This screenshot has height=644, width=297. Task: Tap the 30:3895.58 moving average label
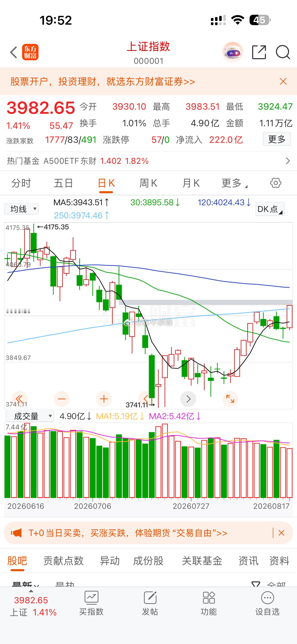point(155,202)
